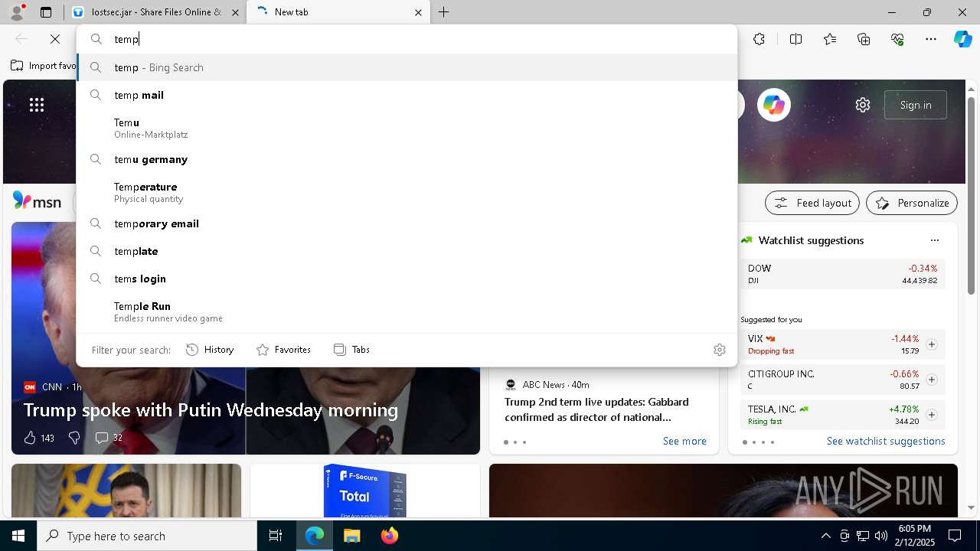Open a new browser tab with plus
The height and width of the screenshot is (551, 980).
coord(444,12)
